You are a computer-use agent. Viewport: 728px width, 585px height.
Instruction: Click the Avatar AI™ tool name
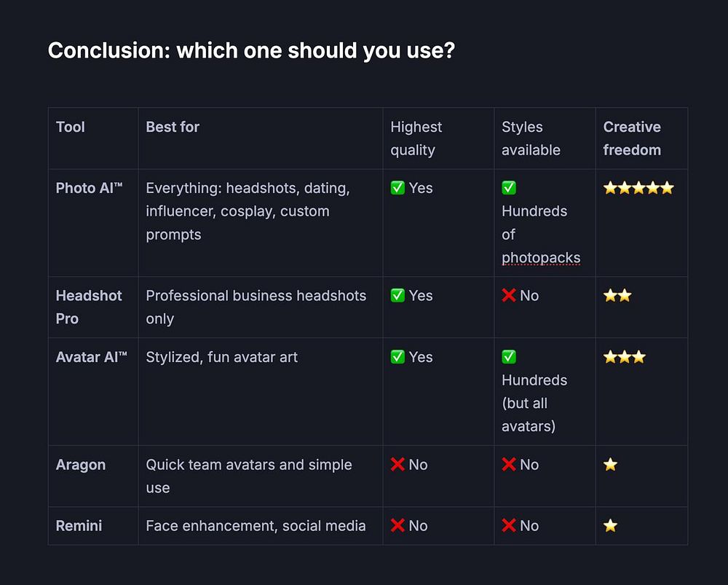[91, 357]
